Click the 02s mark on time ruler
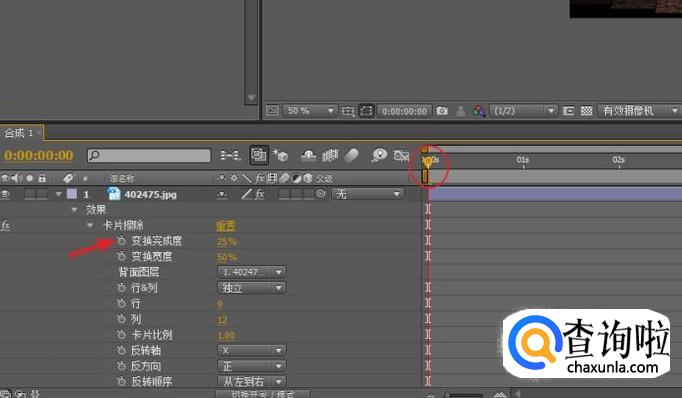Viewport: 682px width, 398px height. pos(618,160)
